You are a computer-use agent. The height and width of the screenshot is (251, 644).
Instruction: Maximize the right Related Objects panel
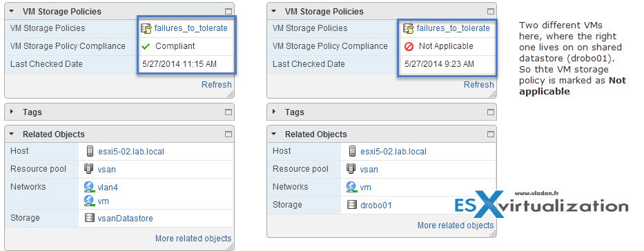490,134
